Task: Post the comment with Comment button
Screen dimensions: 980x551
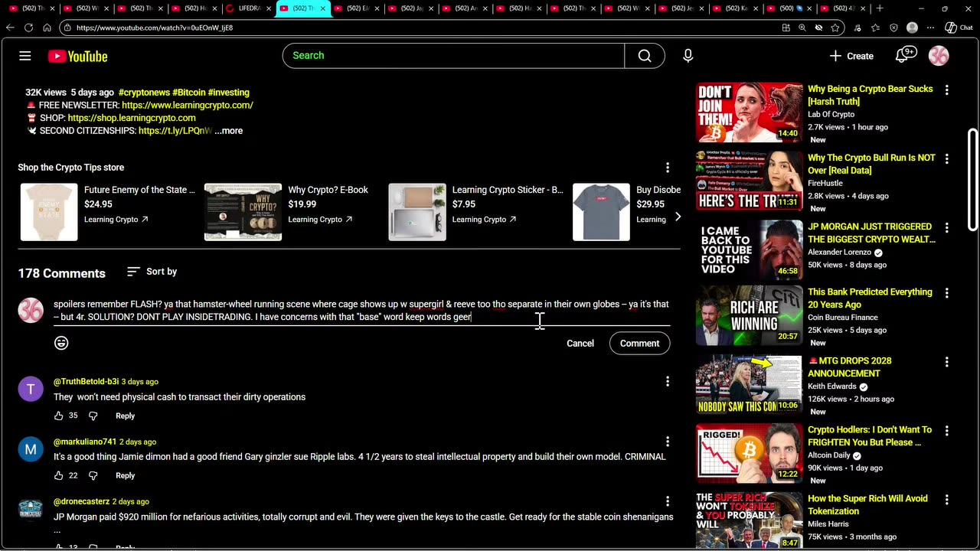Action: point(639,344)
